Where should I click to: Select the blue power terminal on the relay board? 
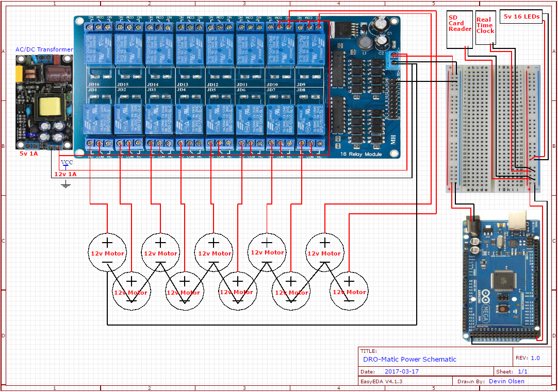click(393, 59)
